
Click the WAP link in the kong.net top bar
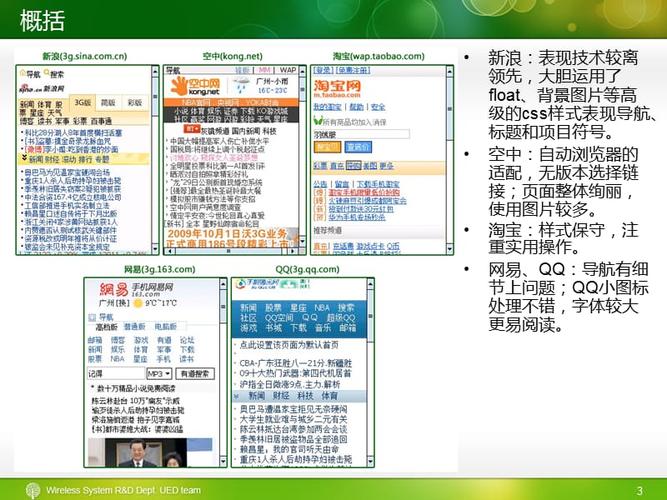[287, 70]
